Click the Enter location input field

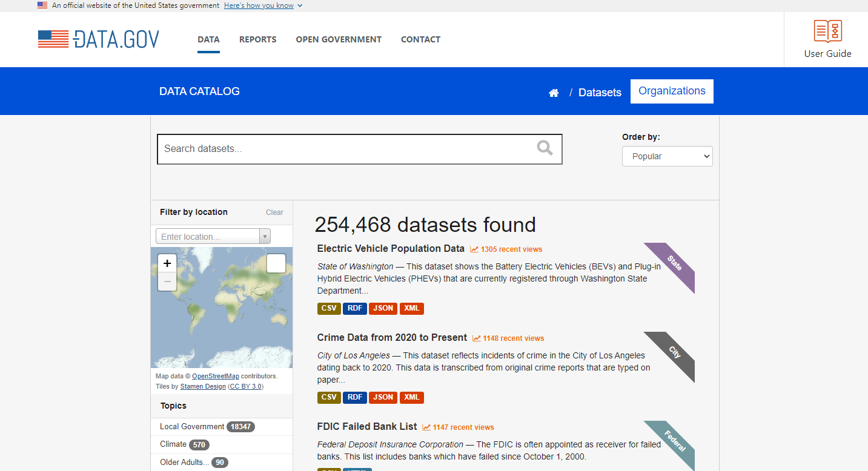(208, 237)
